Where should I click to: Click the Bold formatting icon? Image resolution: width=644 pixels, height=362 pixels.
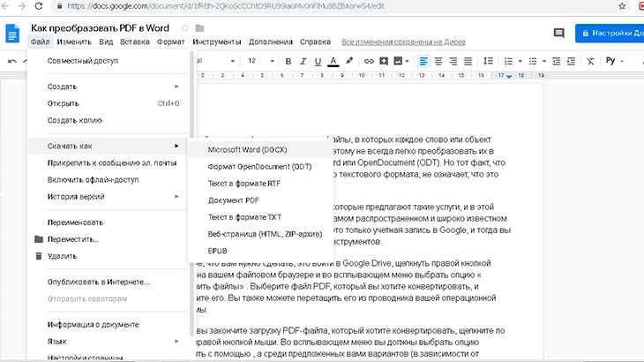(288, 61)
